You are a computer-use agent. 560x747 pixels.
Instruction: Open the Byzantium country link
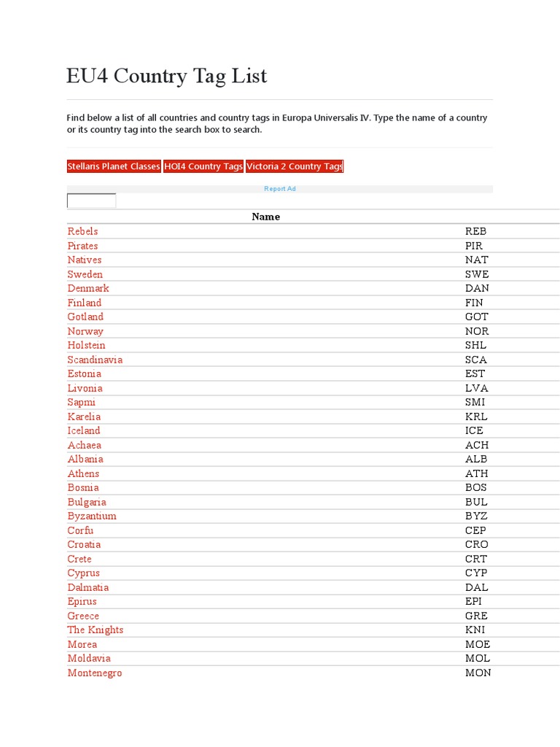pyautogui.click(x=92, y=516)
